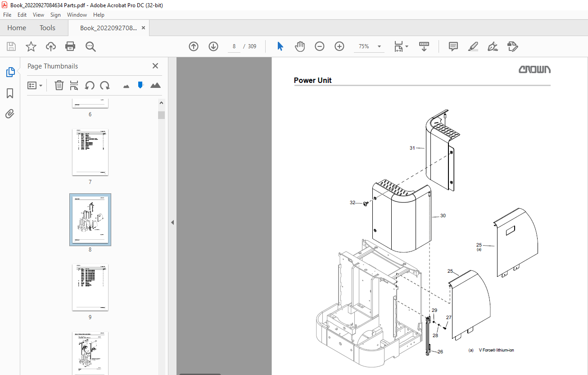Open the View menu

38,15
